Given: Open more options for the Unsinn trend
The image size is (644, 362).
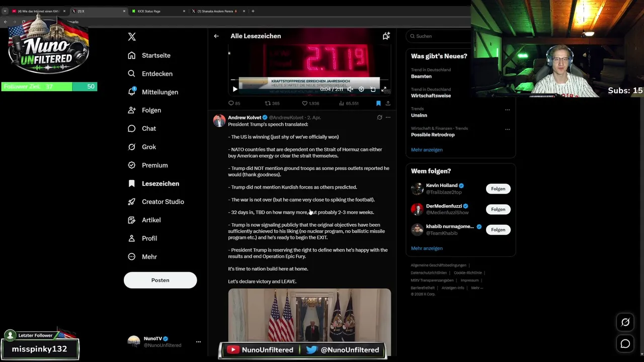Looking at the screenshot, I should 507,110.
